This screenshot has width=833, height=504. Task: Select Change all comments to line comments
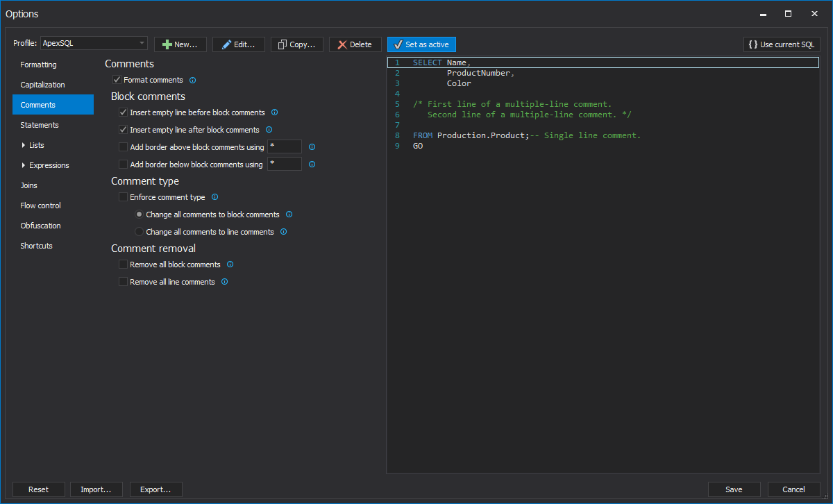click(x=139, y=232)
